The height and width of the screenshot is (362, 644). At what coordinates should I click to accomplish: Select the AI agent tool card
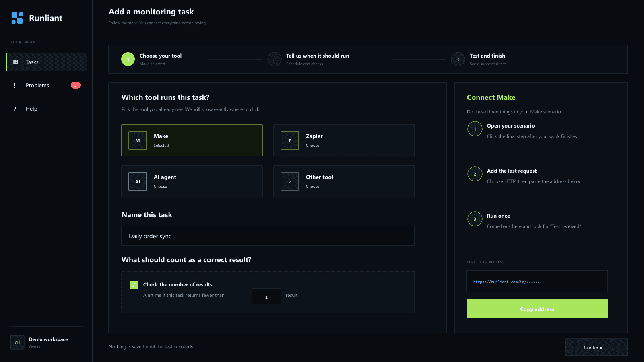[x=192, y=181]
